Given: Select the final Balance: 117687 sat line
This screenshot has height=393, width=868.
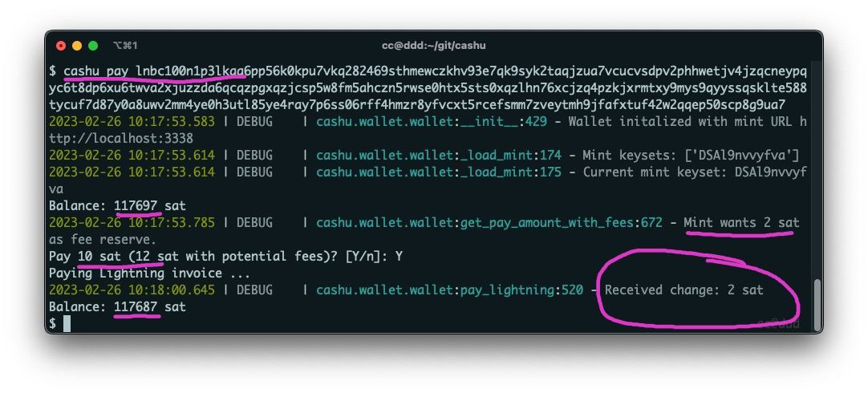Looking at the screenshot, I should 117,306.
